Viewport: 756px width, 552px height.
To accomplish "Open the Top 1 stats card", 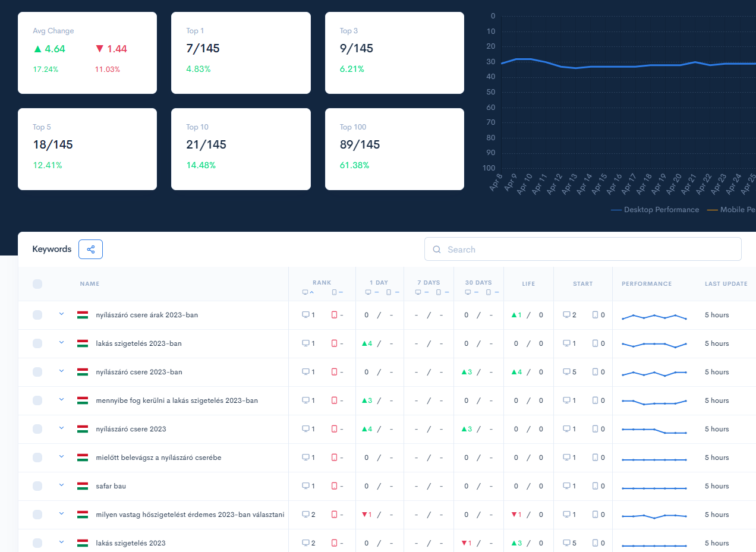I will point(241,53).
